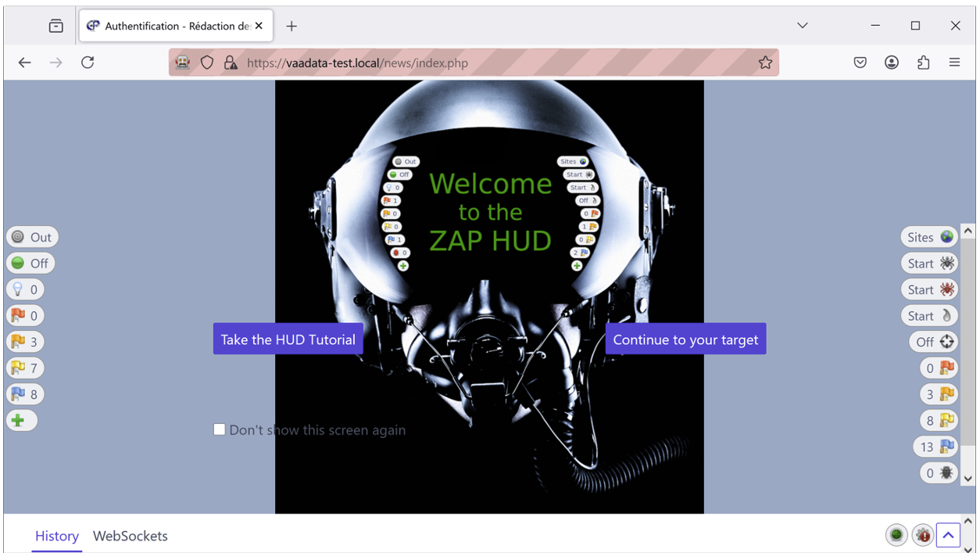The height and width of the screenshot is (553, 980).
Task: Collapse the History drawer with the chevron
Action: [948, 535]
